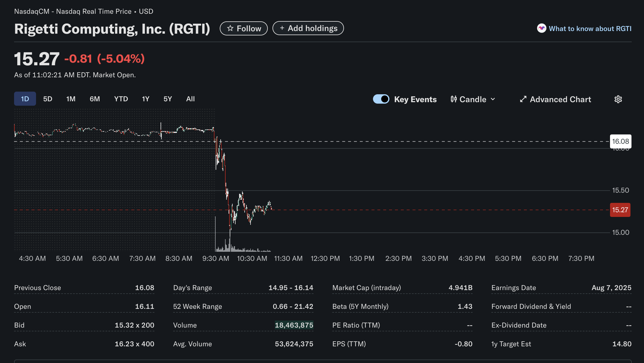This screenshot has height=363, width=644.
Task: Click the Avg. Volume label
Action: click(x=192, y=344)
